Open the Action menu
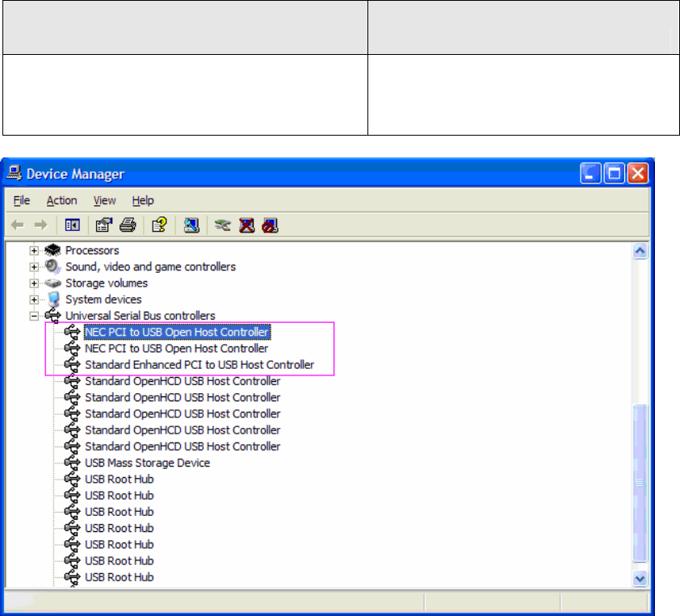 tap(61, 200)
